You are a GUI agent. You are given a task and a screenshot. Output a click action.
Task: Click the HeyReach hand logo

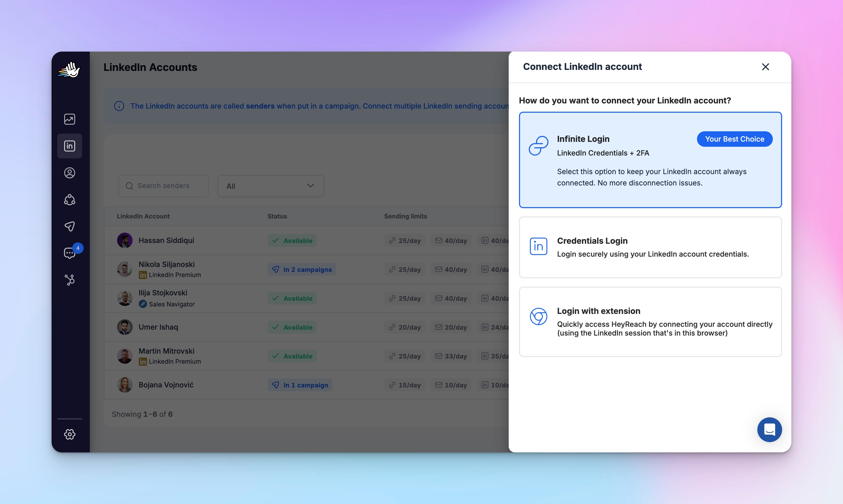pyautogui.click(x=69, y=70)
